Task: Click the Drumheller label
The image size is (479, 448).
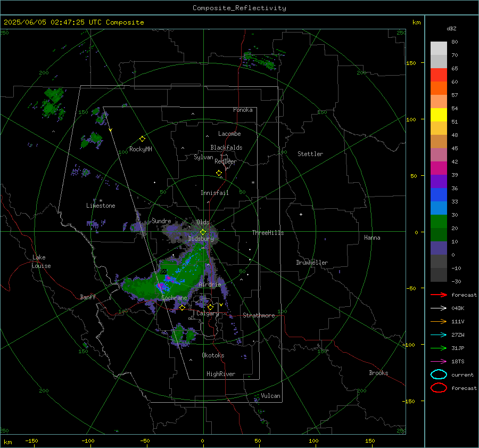Action: [x=312, y=263]
